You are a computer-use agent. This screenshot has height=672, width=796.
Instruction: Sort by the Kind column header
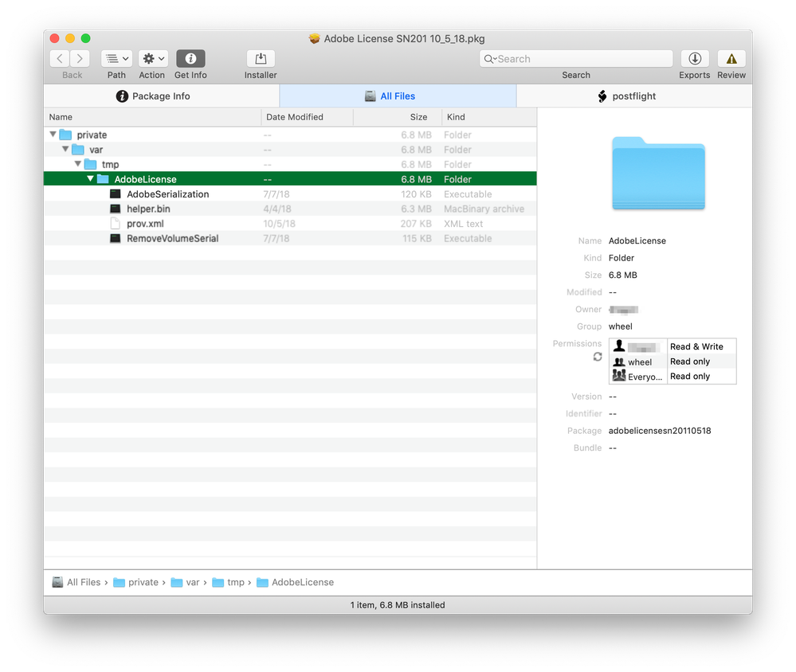(489, 117)
